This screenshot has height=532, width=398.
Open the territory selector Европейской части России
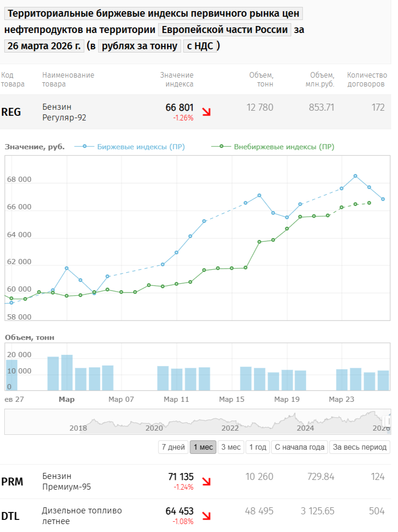[x=225, y=30]
